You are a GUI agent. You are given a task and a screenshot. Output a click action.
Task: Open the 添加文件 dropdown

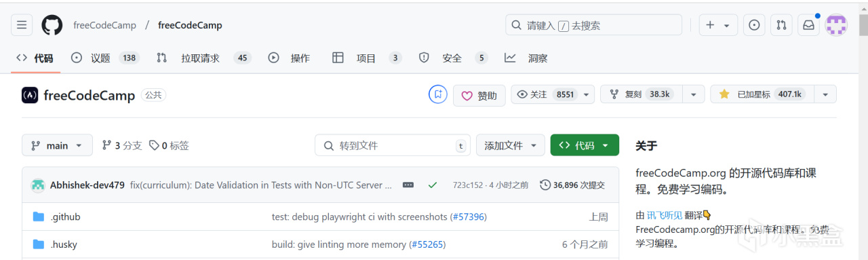[511, 145]
